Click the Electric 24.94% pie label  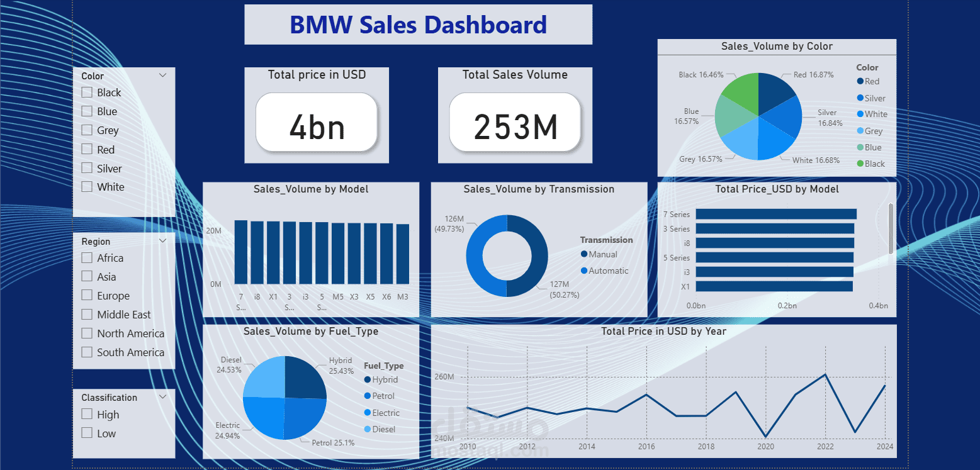pos(228,430)
